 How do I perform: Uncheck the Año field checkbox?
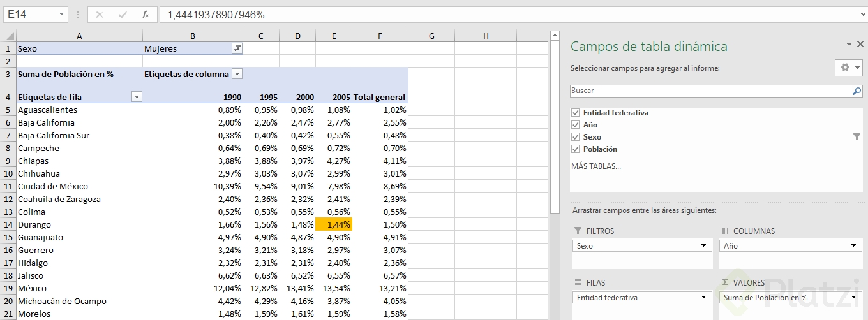(576, 125)
